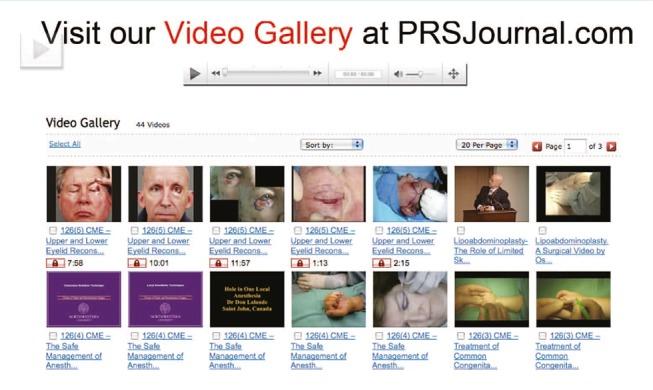Click the playback seek progress bar
Viewport: 653px width, 390px height.
[x=266, y=73]
